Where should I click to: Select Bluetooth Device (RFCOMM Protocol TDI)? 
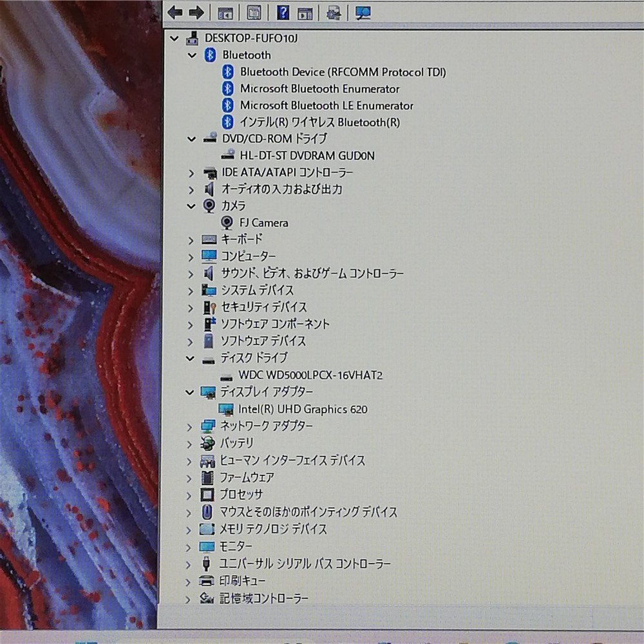coord(343,72)
